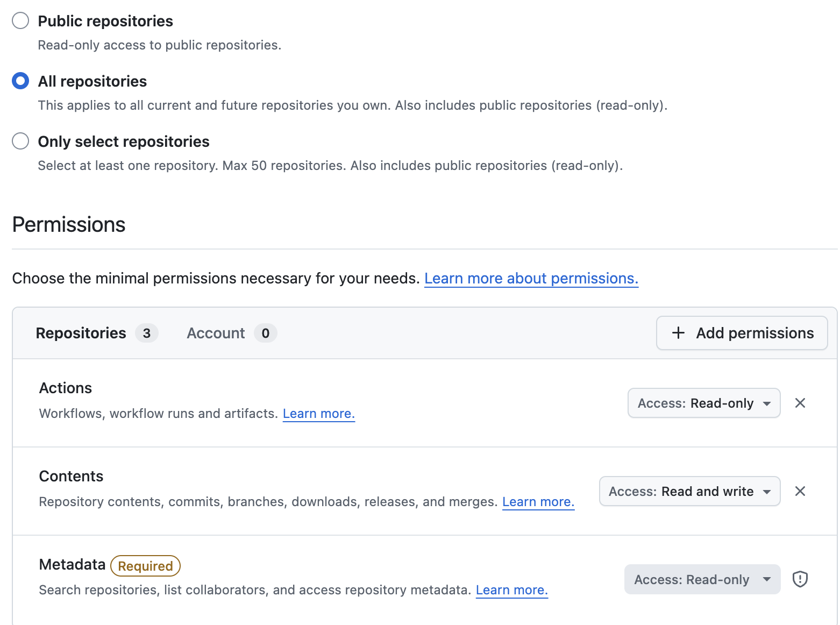This screenshot has height=625, width=840.
Task: Click the caret on the Contents access selector
Action: (766, 491)
